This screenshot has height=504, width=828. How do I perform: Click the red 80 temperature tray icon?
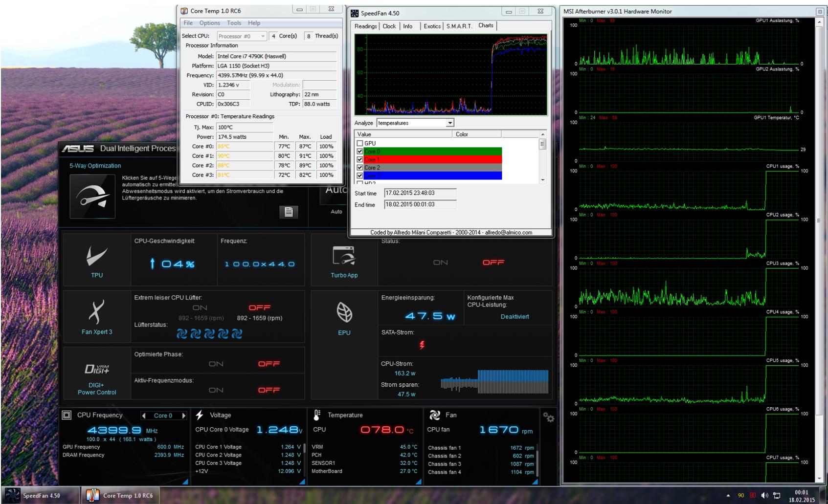point(753,496)
